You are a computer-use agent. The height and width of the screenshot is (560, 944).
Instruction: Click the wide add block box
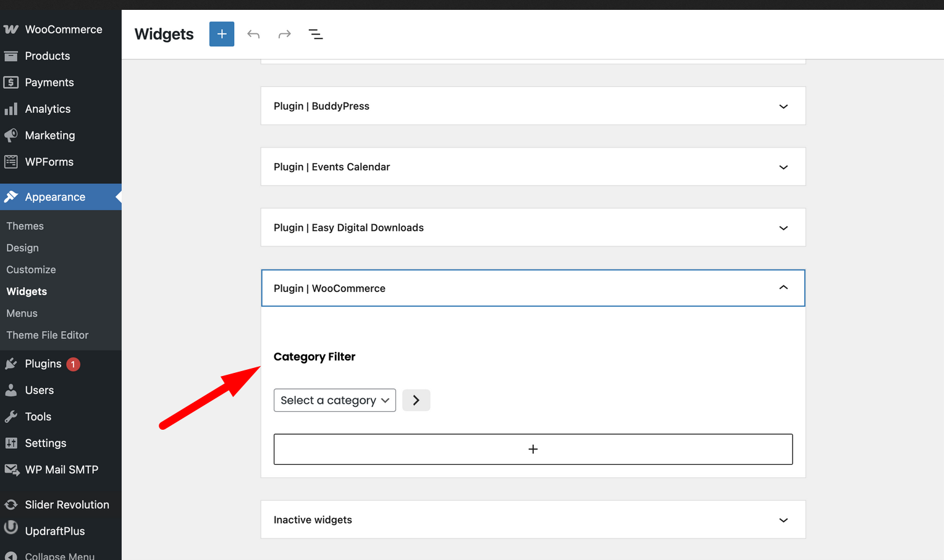click(533, 449)
